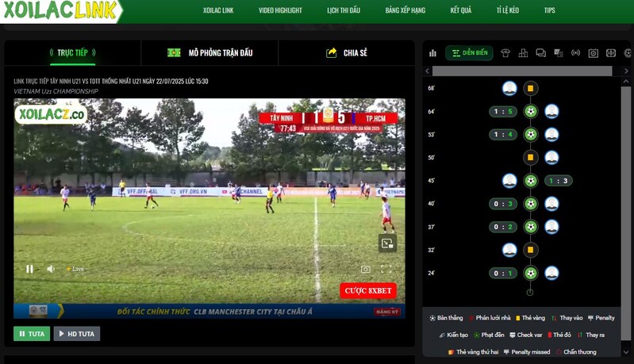Open the pitch field icon tab
This screenshot has height=364, width=634.
[x=611, y=53]
